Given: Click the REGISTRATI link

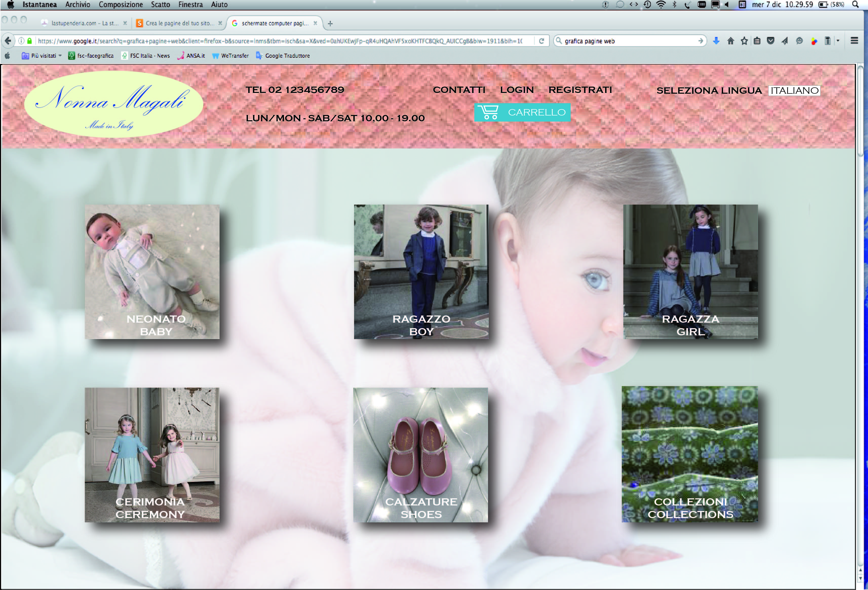Looking at the screenshot, I should coord(580,90).
